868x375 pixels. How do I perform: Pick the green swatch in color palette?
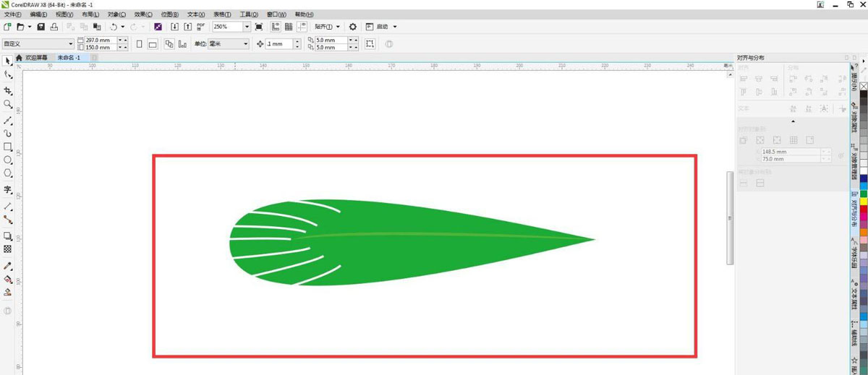click(863, 194)
